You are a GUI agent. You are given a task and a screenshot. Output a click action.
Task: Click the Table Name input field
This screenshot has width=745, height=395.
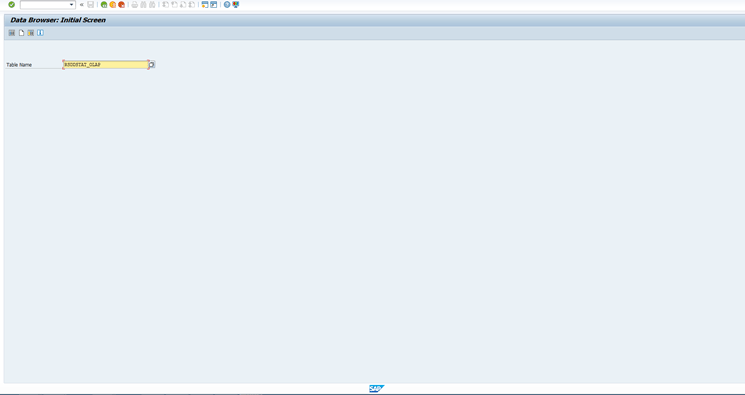(106, 65)
